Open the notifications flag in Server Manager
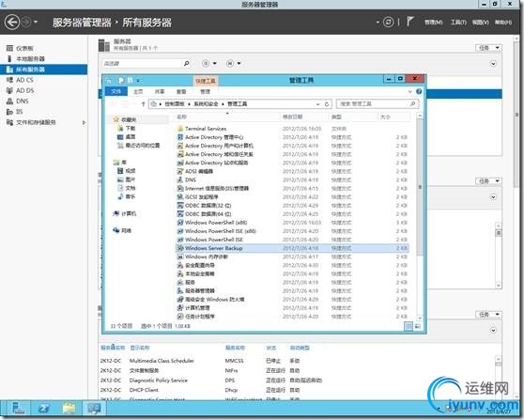This screenshot has height=420, width=524. point(409,22)
